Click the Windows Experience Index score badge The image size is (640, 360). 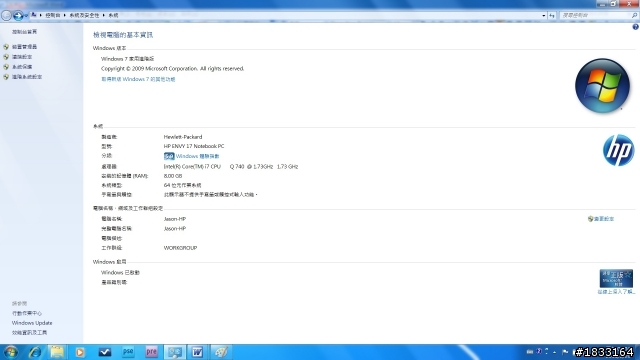(x=169, y=156)
